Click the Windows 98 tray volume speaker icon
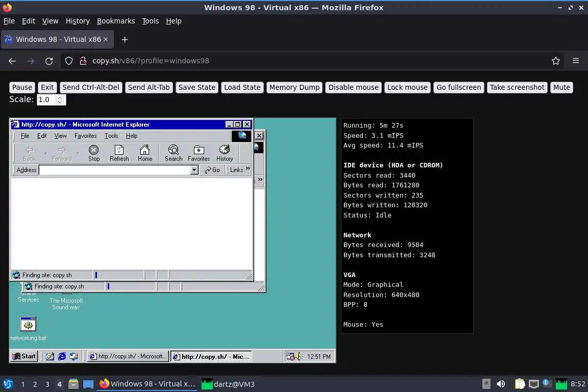The height and width of the screenshot is (392, 588). pyautogui.click(x=298, y=356)
